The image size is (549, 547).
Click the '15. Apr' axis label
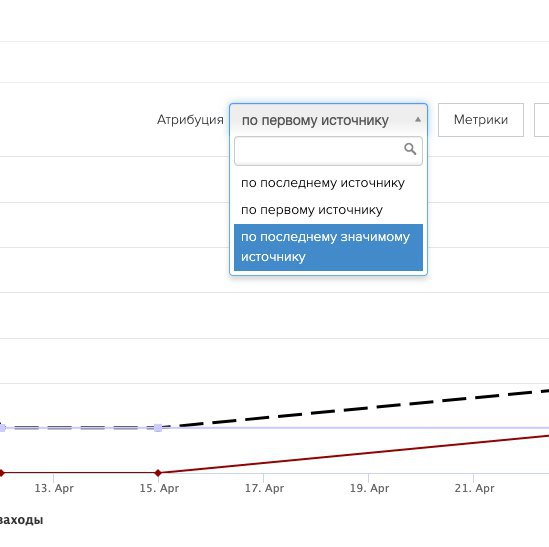[159, 488]
